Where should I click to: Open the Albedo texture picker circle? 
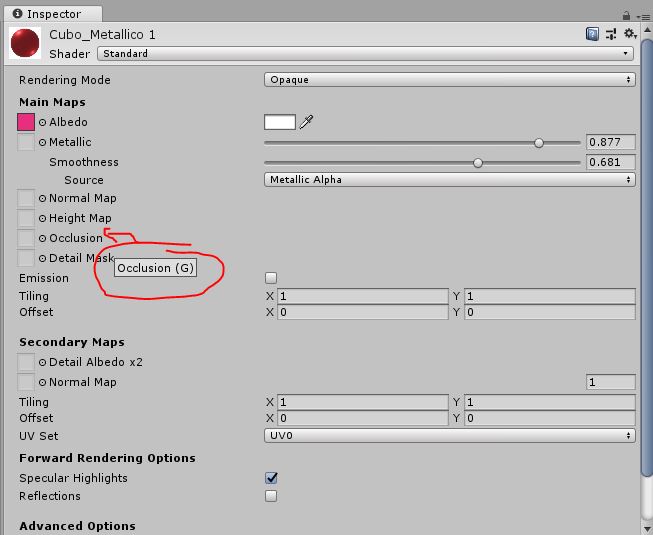(x=42, y=122)
